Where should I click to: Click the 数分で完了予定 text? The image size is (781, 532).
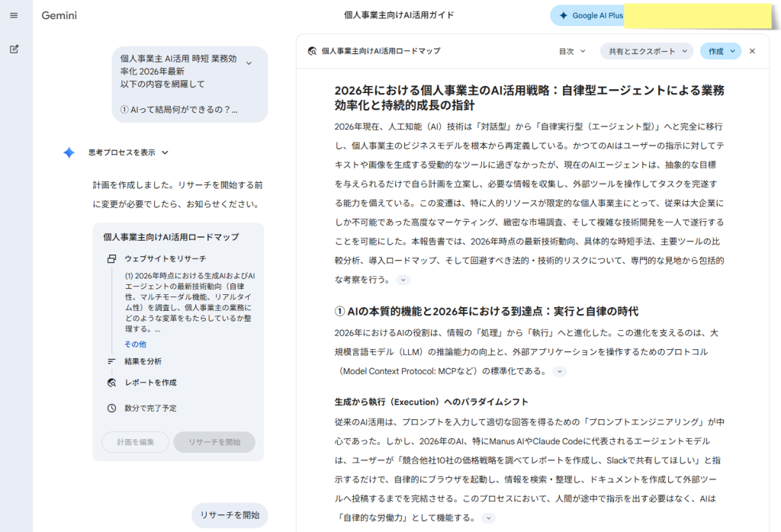tap(150, 408)
